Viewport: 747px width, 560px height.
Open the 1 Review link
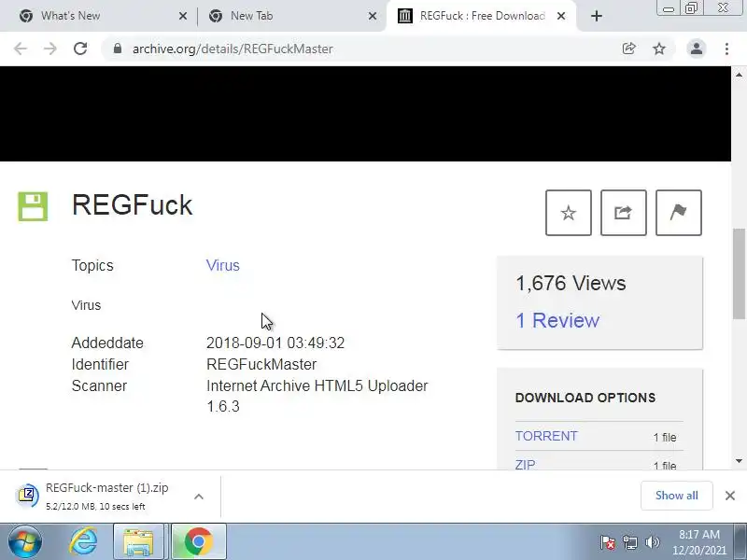[557, 320]
